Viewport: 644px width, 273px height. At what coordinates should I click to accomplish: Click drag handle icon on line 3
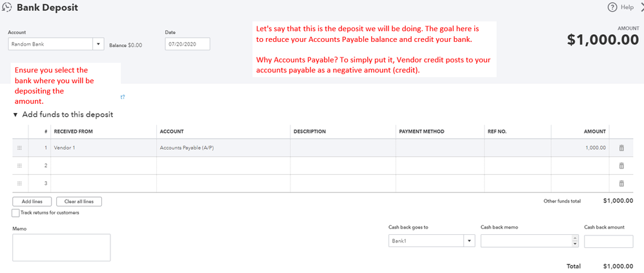(19, 183)
